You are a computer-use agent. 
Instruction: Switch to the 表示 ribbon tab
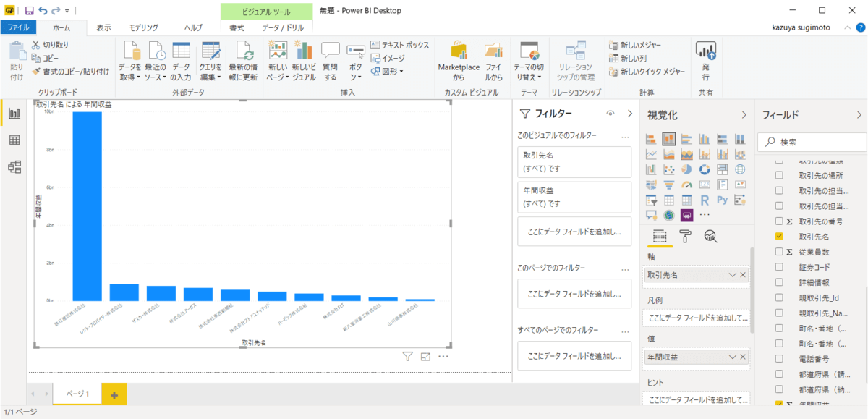(x=104, y=27)
